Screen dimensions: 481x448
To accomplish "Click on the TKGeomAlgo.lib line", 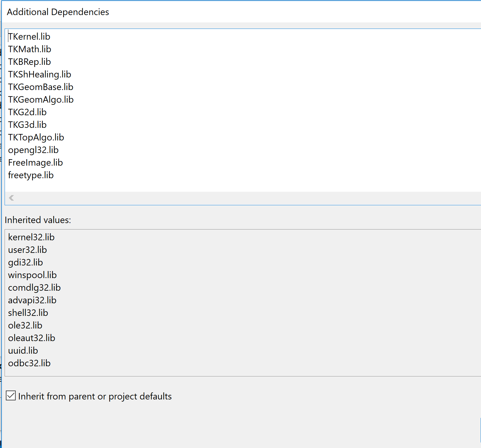I will pyautogui.click(x=41, y=100).
